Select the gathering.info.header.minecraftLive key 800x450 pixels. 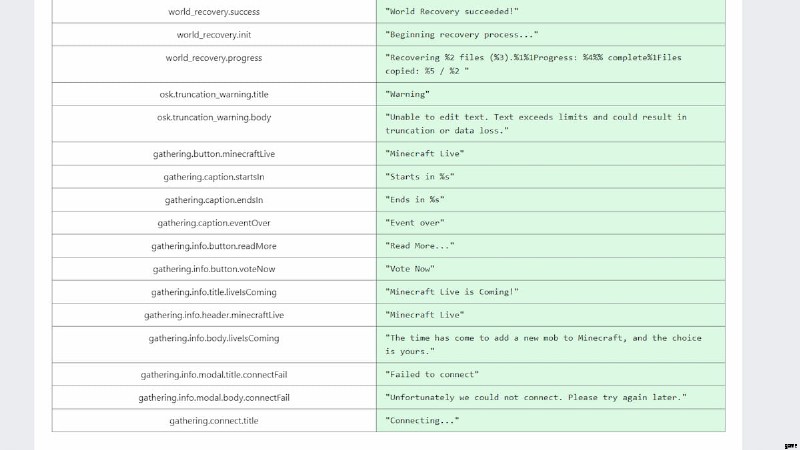[214, 315]
